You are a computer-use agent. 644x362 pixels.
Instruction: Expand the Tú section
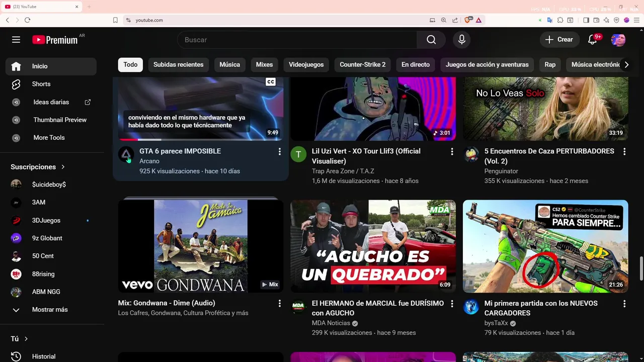(20, 339)
